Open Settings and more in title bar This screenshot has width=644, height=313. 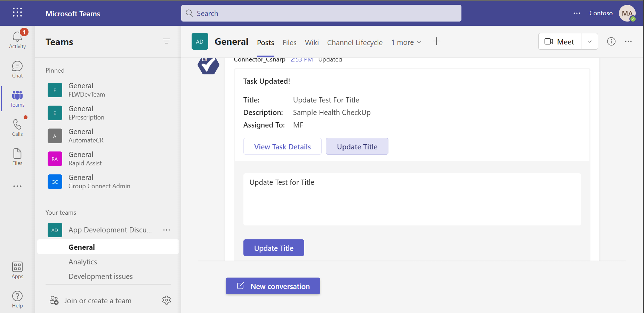coord(577,13)
